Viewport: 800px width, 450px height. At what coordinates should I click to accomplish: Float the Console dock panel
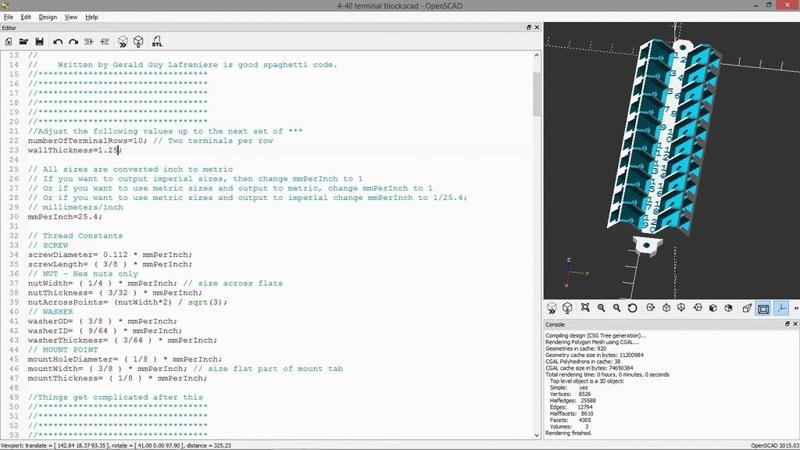pos(787,324)
